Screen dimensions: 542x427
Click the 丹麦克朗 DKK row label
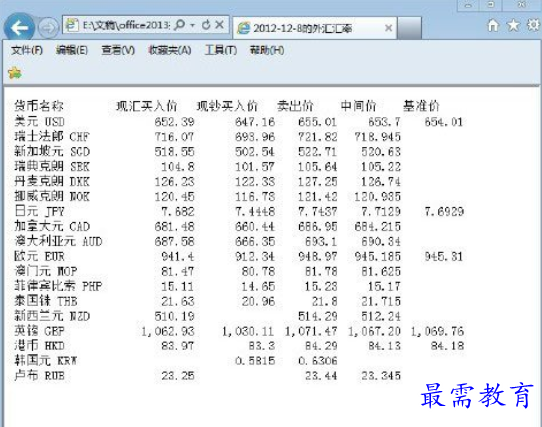click(52, 181)
